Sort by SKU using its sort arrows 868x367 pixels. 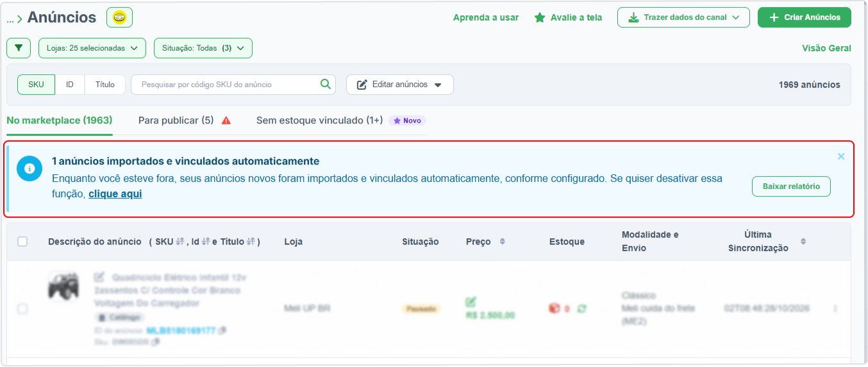pos(180,241)
